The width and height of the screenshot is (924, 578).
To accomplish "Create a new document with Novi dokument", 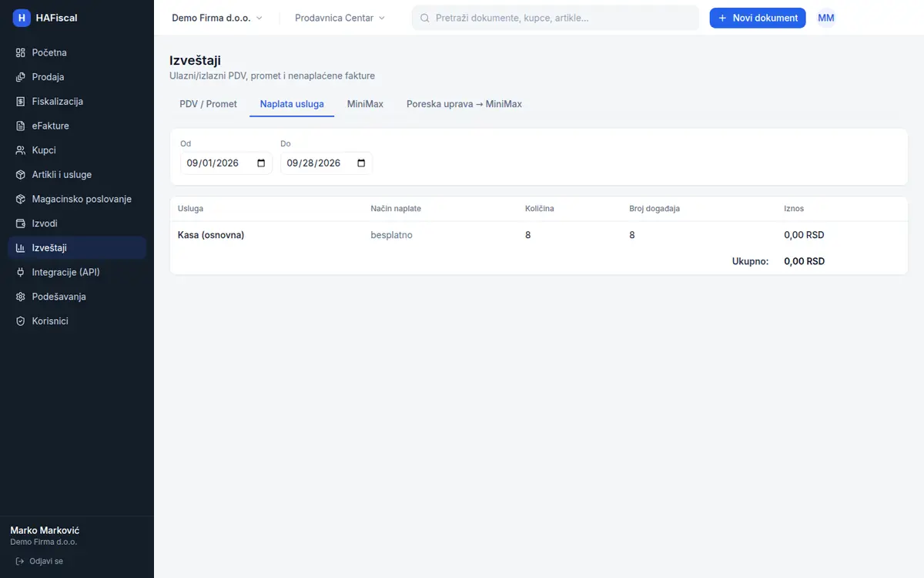I will 758,18.
